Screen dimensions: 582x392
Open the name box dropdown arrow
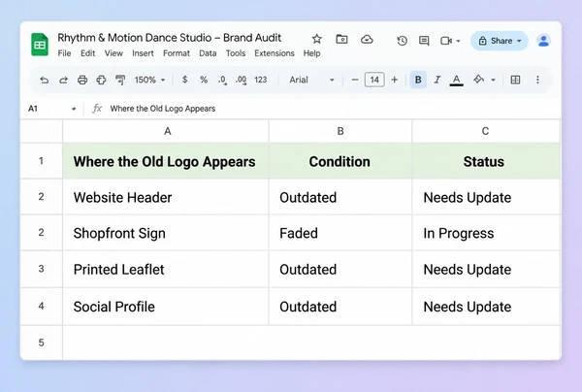(74, 109)
